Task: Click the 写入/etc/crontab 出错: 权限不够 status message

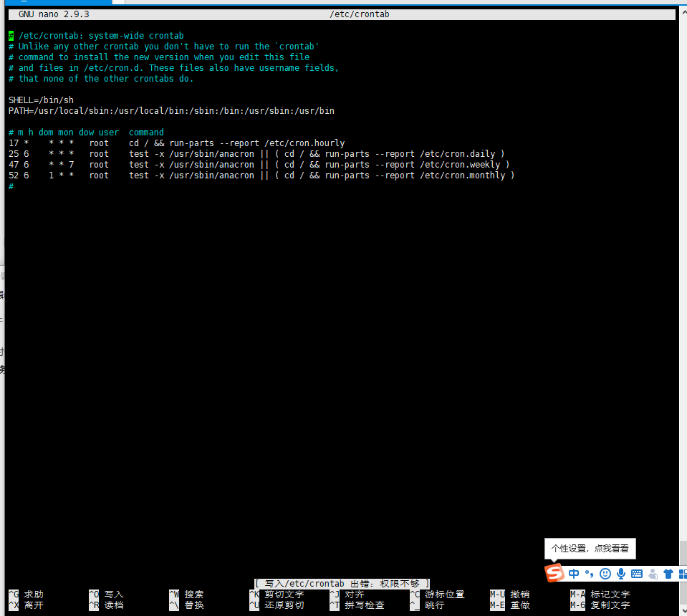Action: (x=342, y=584)
